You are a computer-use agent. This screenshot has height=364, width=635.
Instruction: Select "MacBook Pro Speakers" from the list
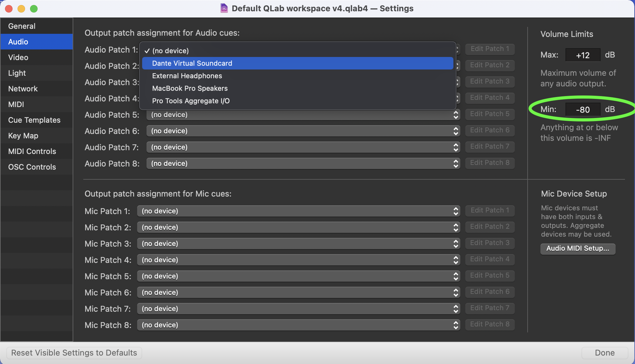click(190, 88)
